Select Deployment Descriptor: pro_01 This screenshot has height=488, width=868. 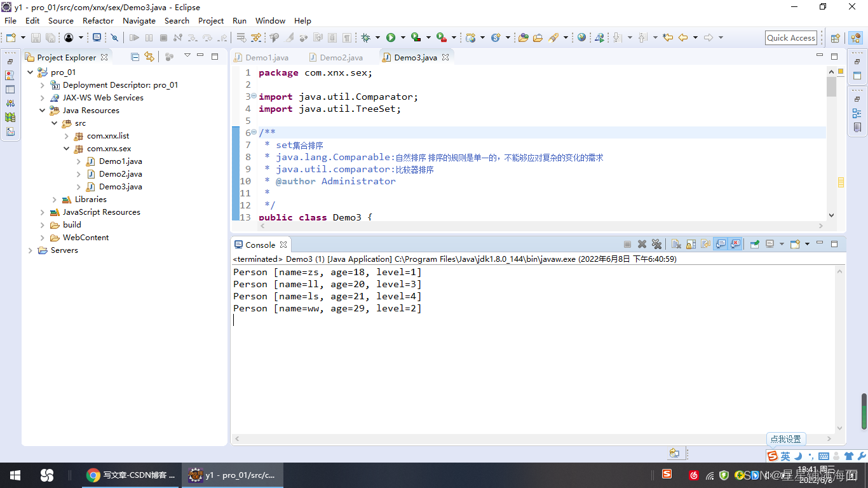coord(120,85)
